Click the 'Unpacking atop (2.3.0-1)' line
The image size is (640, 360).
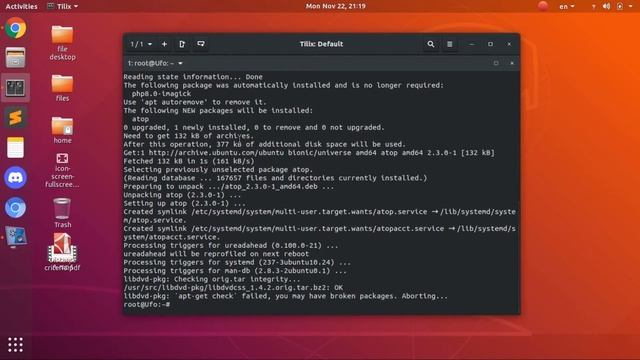pyautogui.click(x=182, y=195)
